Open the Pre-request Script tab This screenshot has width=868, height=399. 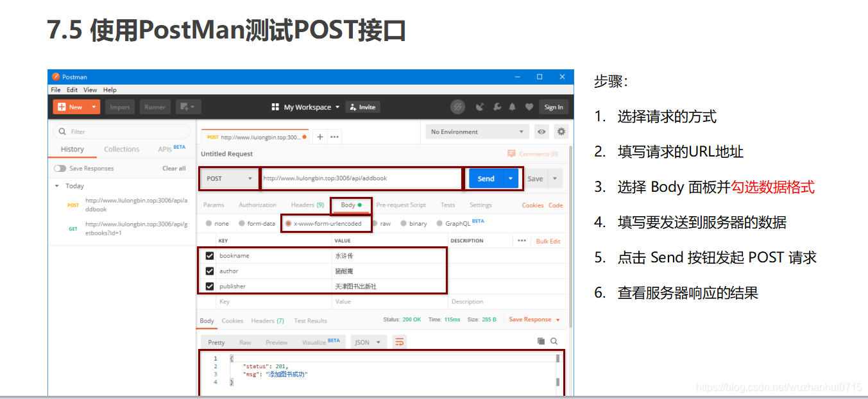(x=401, y=205)
